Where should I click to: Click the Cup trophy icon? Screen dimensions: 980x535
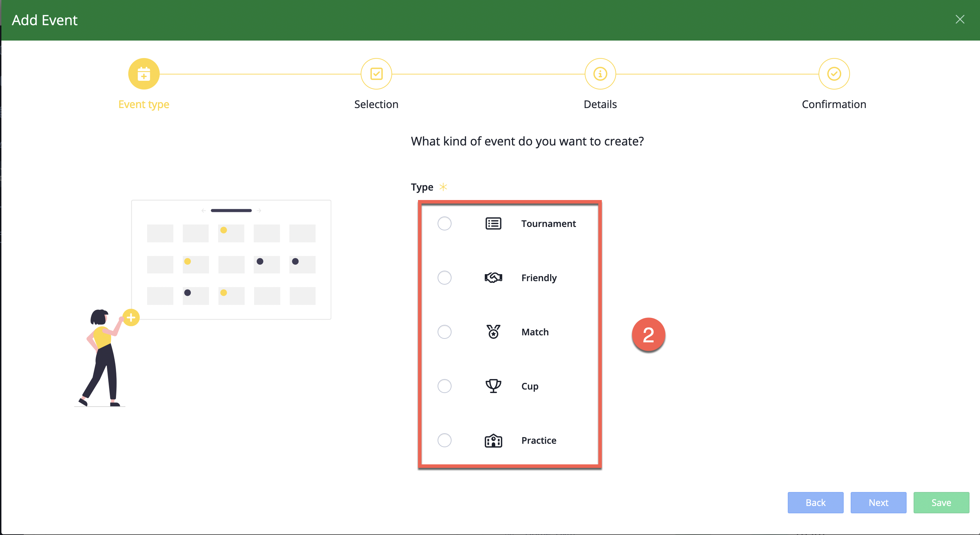[x=493, y=386]
